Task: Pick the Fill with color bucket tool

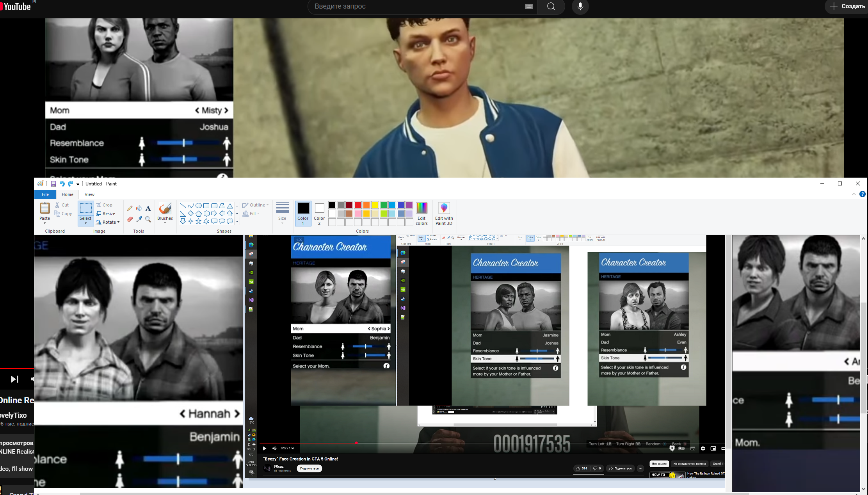Action: (x=139, y=208)
